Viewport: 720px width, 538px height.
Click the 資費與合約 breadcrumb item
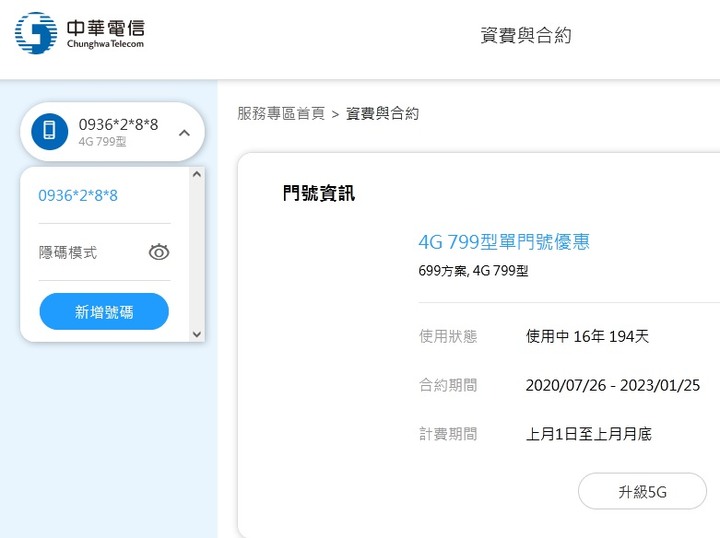382,113
